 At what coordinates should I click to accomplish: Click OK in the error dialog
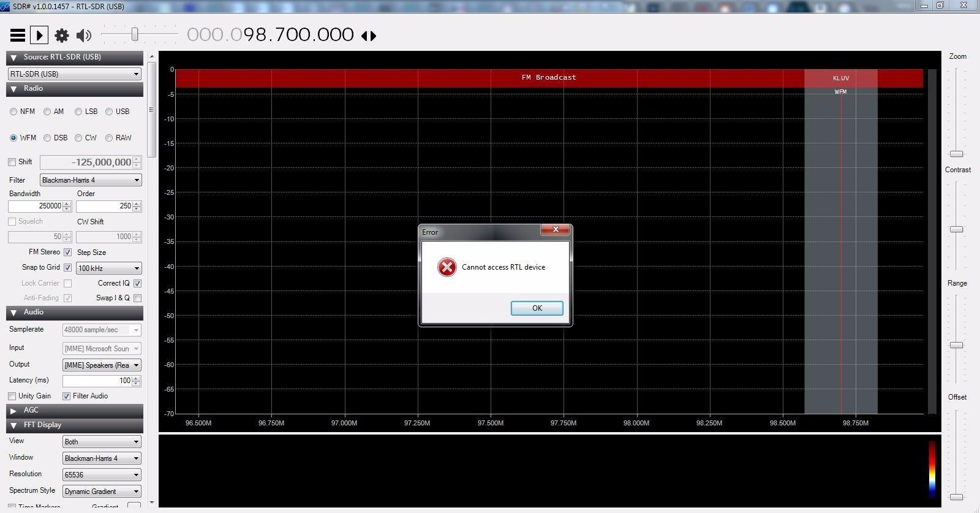[537, 308]
